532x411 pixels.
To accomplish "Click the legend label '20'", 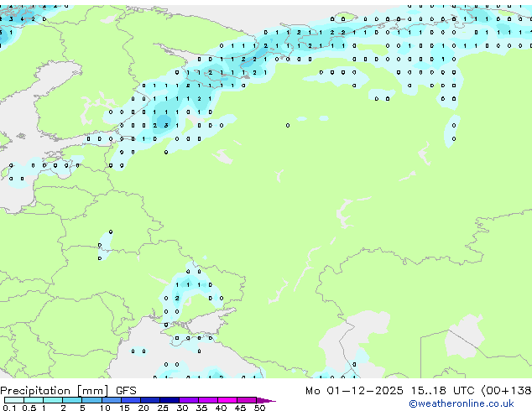I will (x=143, y=408).
